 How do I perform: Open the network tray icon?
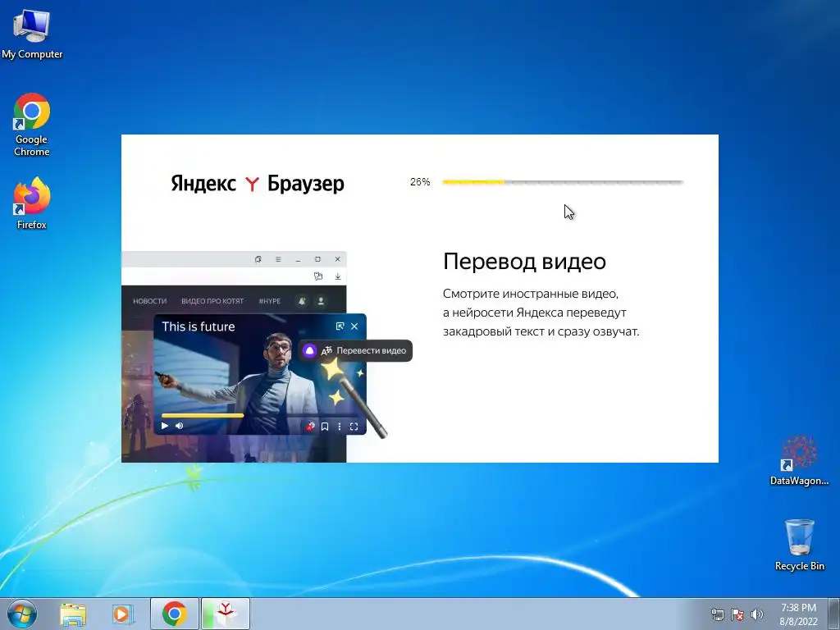click(x=717, y=614)
